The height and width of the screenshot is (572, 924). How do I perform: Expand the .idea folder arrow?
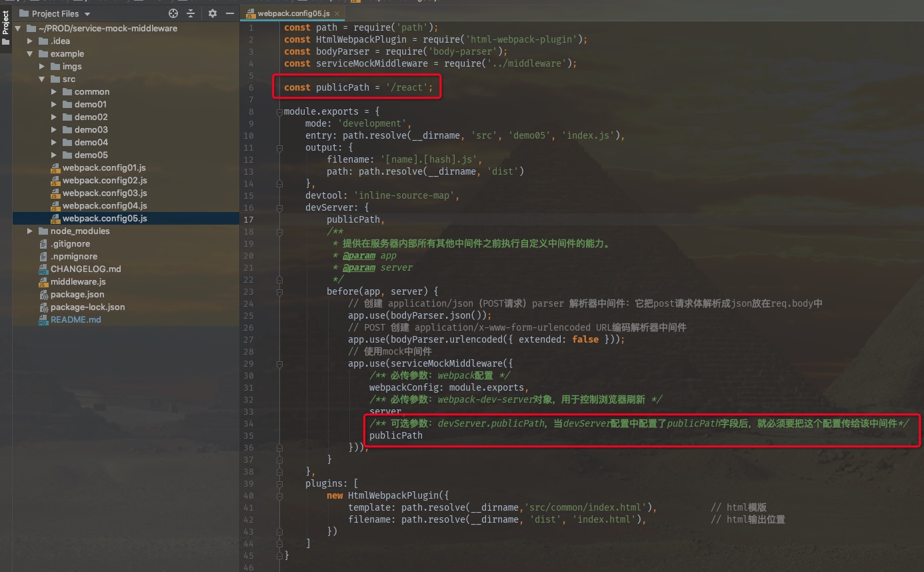click(30, 41)
